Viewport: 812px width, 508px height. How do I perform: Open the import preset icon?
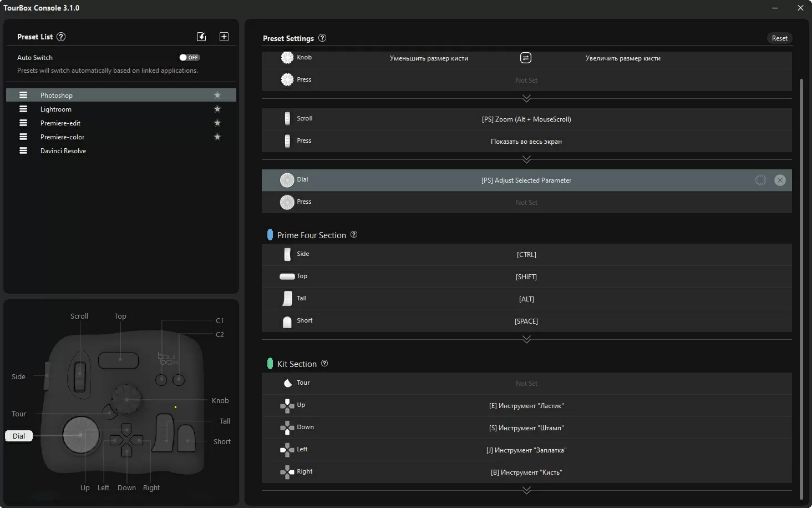pyautogui.click(x=201, y=37)
